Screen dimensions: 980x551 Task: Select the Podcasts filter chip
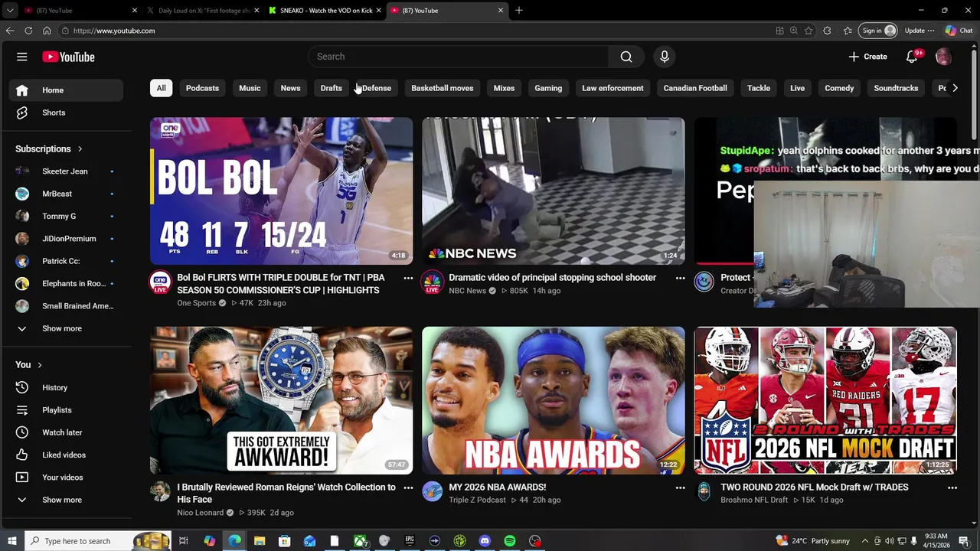[x=202, y=88]
